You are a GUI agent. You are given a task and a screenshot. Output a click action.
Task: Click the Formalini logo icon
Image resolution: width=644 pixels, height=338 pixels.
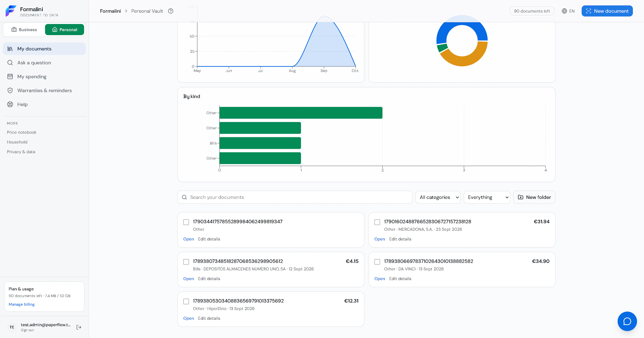pos(11,11)
